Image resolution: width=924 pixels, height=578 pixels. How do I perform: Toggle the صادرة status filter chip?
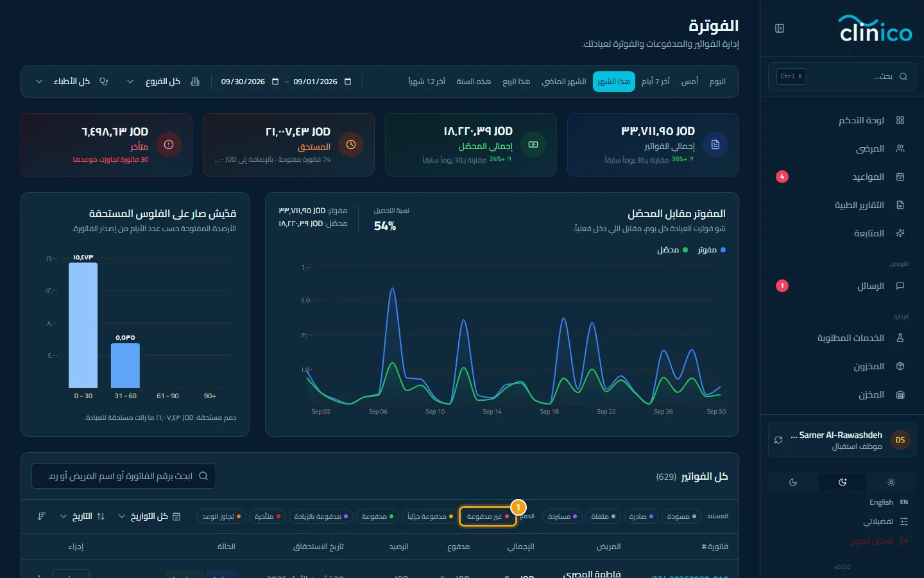pos(641,516)
